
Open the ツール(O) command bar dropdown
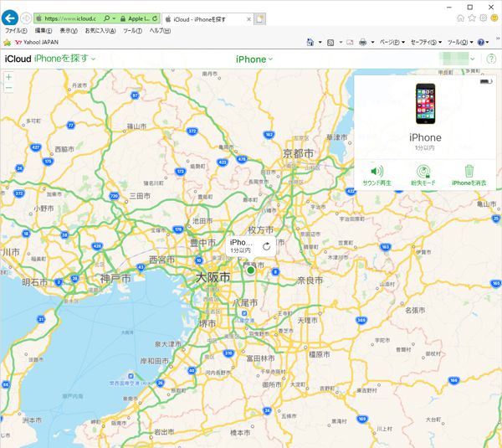[x=460, y=43]
